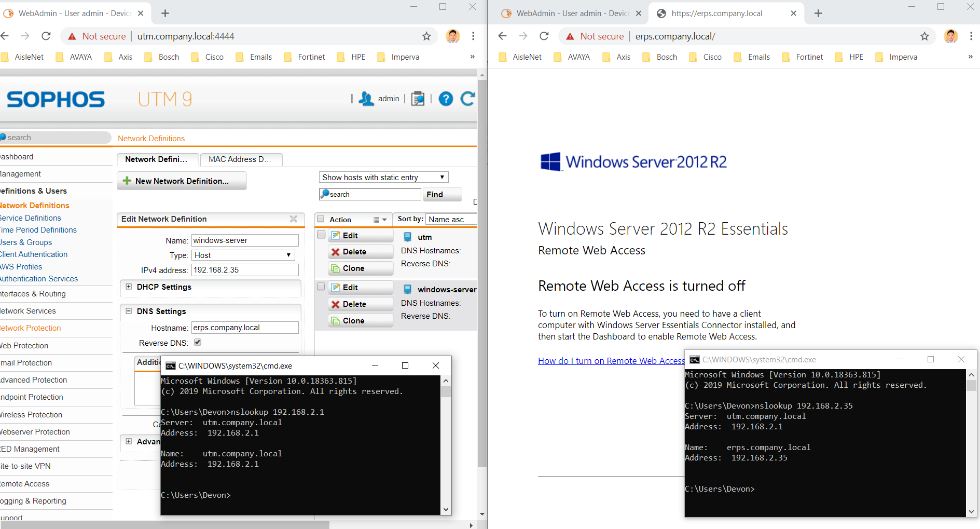This screenshot has width=980, height=529.
Task: Click the network definitions search field
Action: [x=370, y=194]
